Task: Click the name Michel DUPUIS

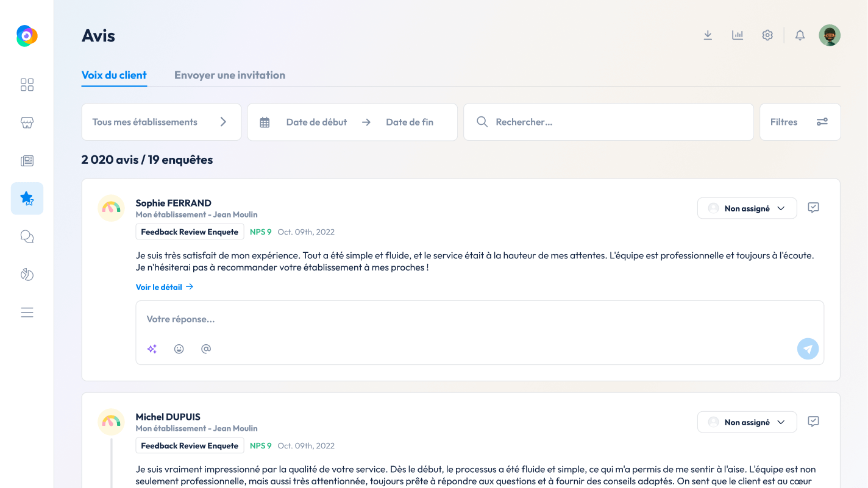Action: tap(168, 417)
